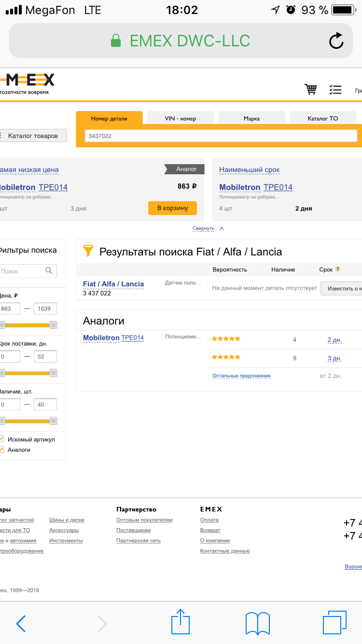362x644 pixels.
Task: Collapse the offers with 'Свернуть'
Action: pos(203,228)
